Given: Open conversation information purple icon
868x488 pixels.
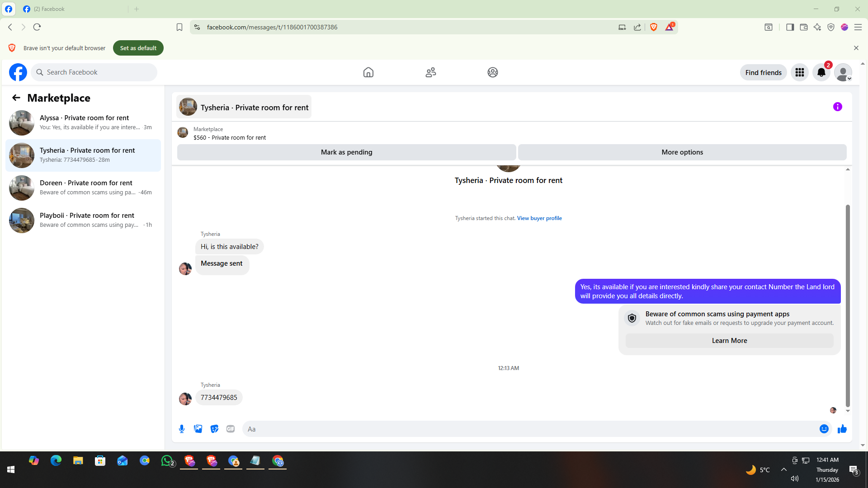Looking at the screenshot, I should coord(837,107).
